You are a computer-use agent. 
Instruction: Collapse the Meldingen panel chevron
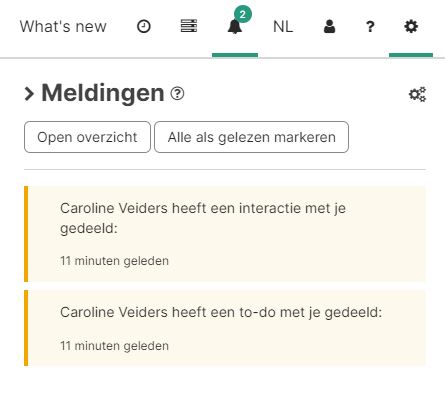click(x=29, y=94)
